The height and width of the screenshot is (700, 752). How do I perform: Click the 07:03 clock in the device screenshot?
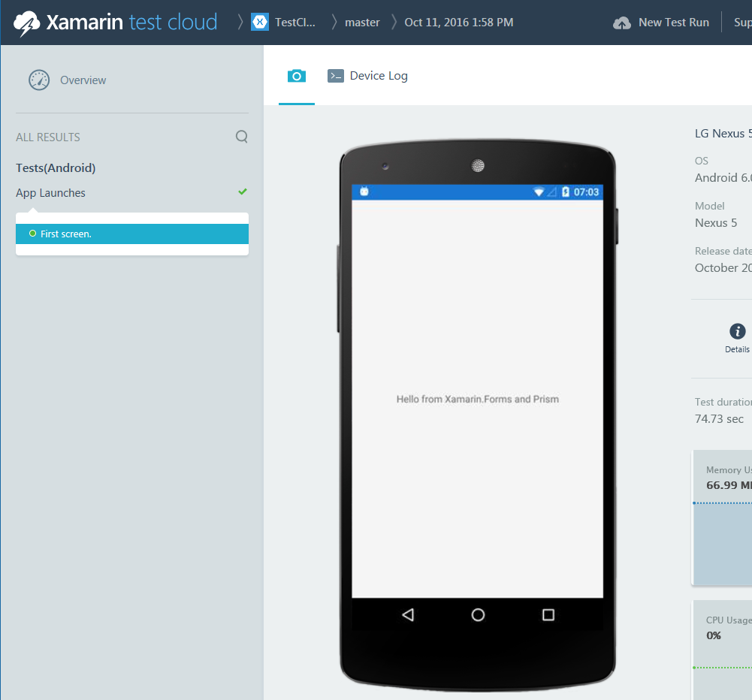point(586,192)
